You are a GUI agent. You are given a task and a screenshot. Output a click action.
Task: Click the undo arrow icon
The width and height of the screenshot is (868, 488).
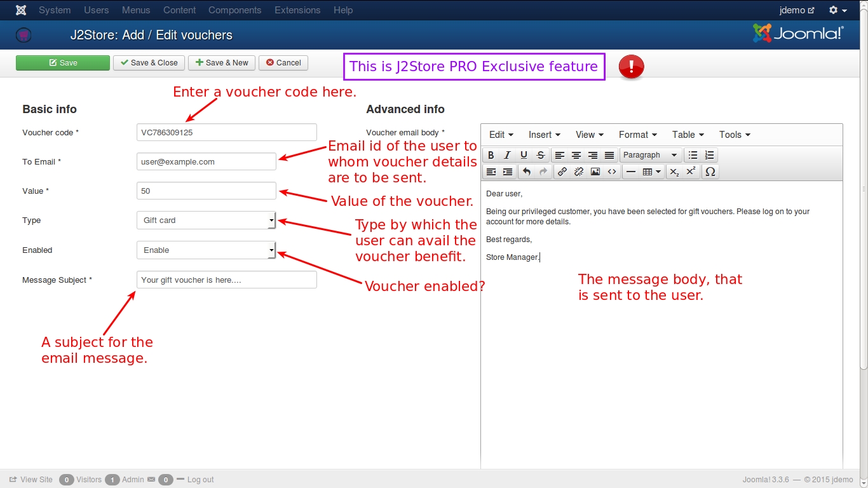point(526,172)
